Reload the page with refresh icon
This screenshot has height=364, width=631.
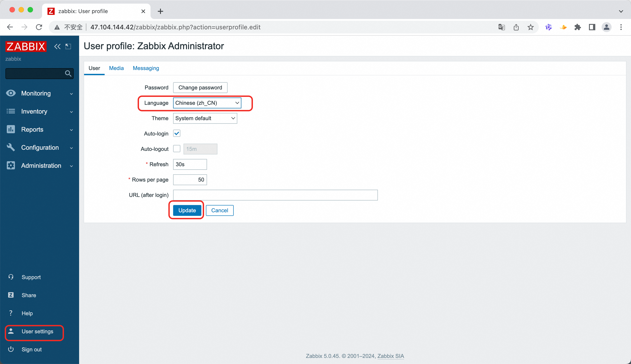tap(39, 27)
